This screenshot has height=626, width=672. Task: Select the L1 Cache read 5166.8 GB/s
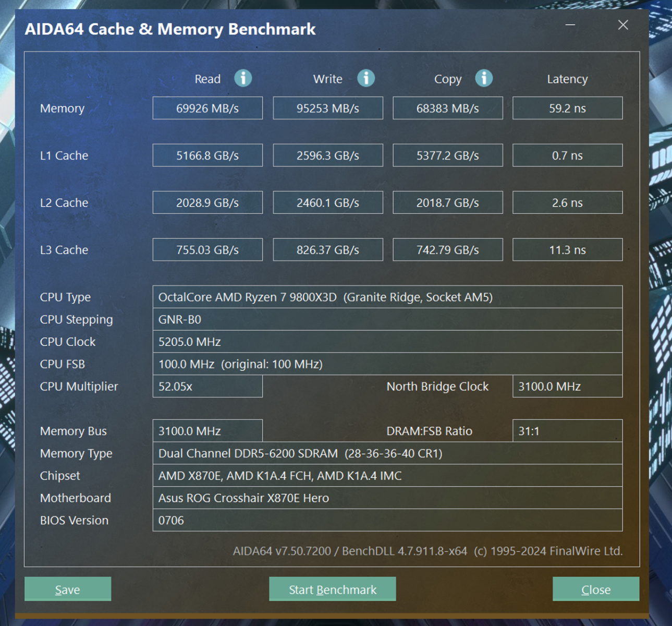207,155
